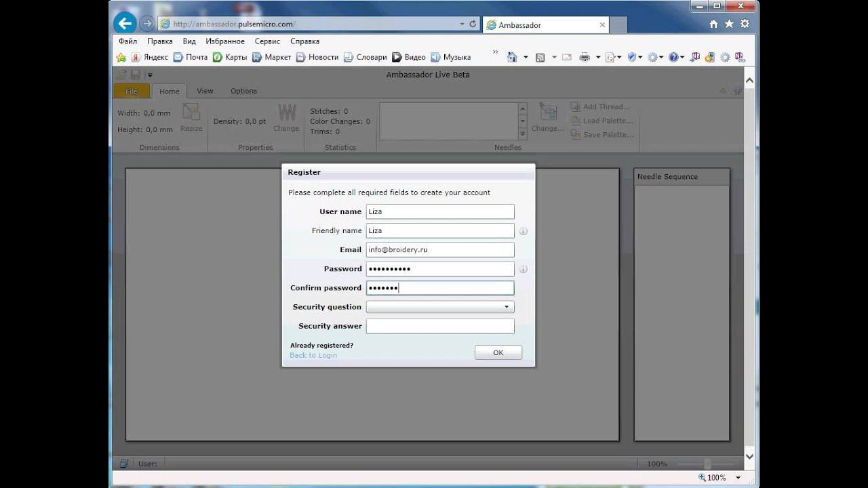
Task: Click the Security answer field
Action: 440,326
